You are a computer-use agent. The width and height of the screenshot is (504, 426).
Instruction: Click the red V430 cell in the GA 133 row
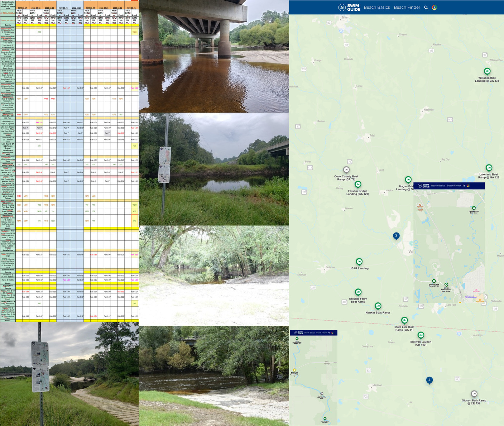(19, 115)
